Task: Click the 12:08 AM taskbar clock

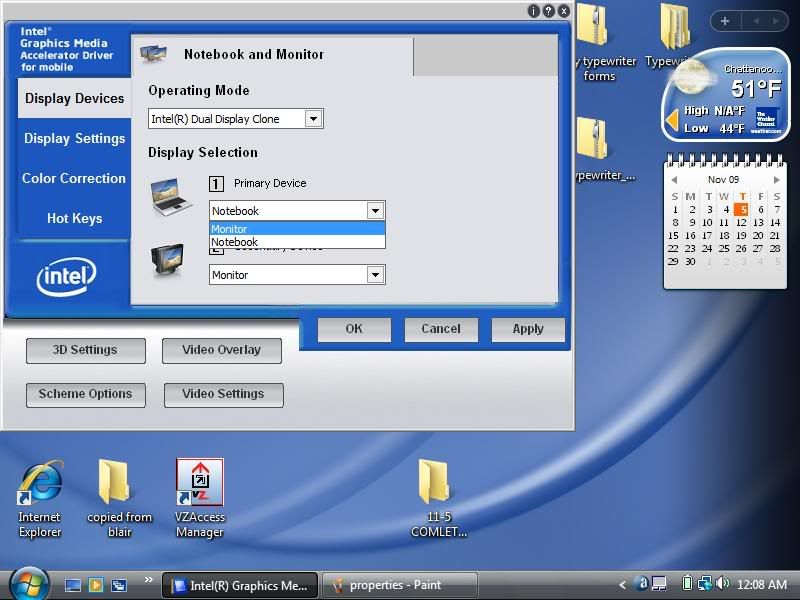Action: [x=762, y=584]
